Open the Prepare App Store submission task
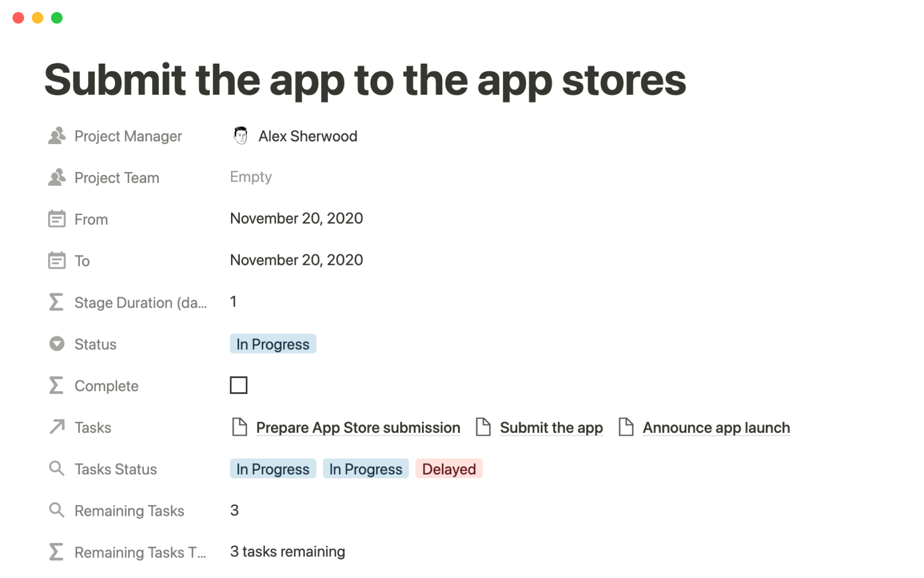The height and width of the screenshot is (578, 924). (358, 428)
